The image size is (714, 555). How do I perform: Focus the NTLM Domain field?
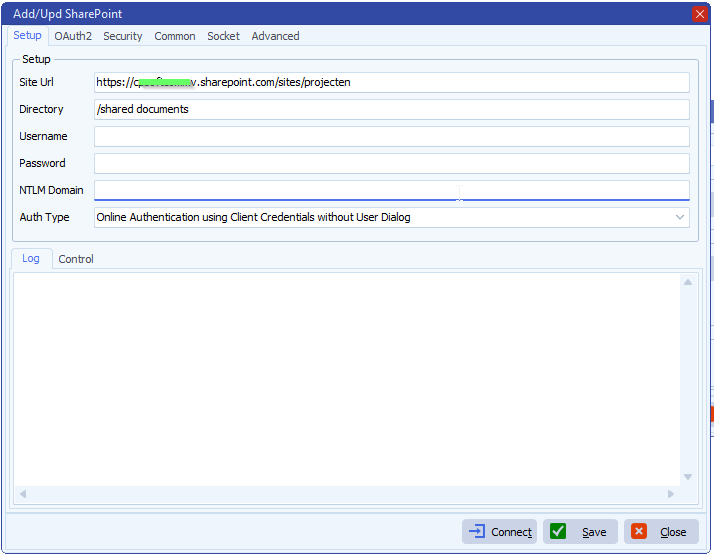392,190
